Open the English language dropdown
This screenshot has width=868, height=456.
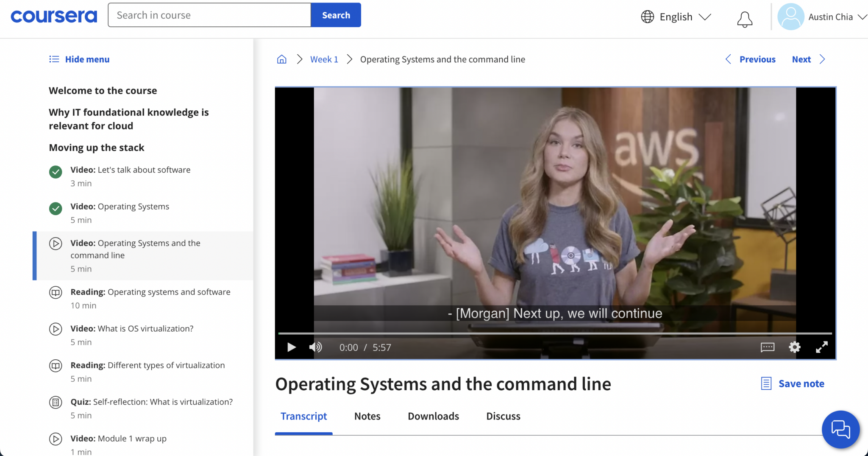tap(676, 17)
